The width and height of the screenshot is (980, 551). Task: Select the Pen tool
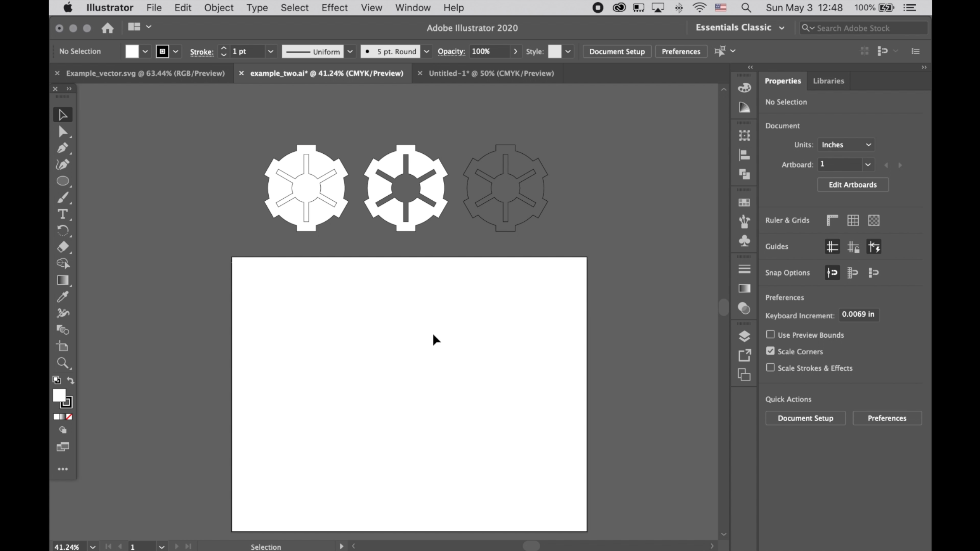coord(63,148)
